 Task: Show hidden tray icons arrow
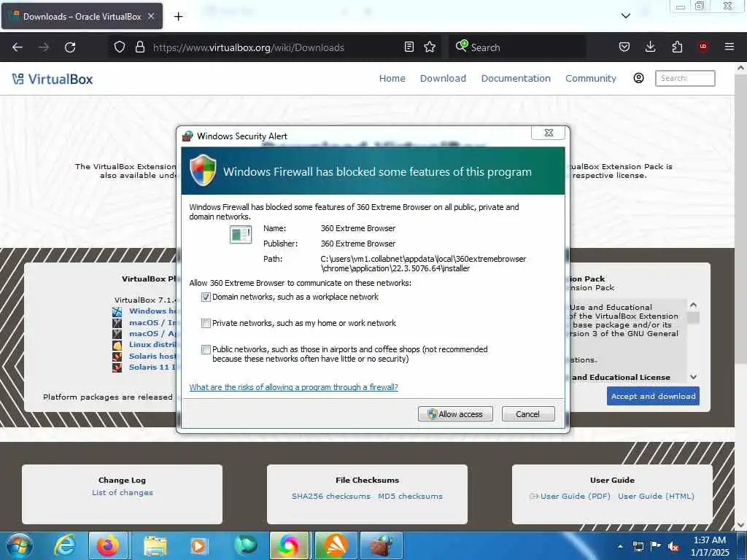[620, 546]
